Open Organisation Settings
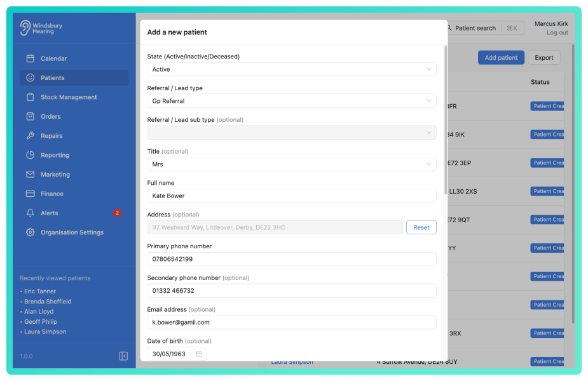The image size is (588, 381). click(74, 232)
